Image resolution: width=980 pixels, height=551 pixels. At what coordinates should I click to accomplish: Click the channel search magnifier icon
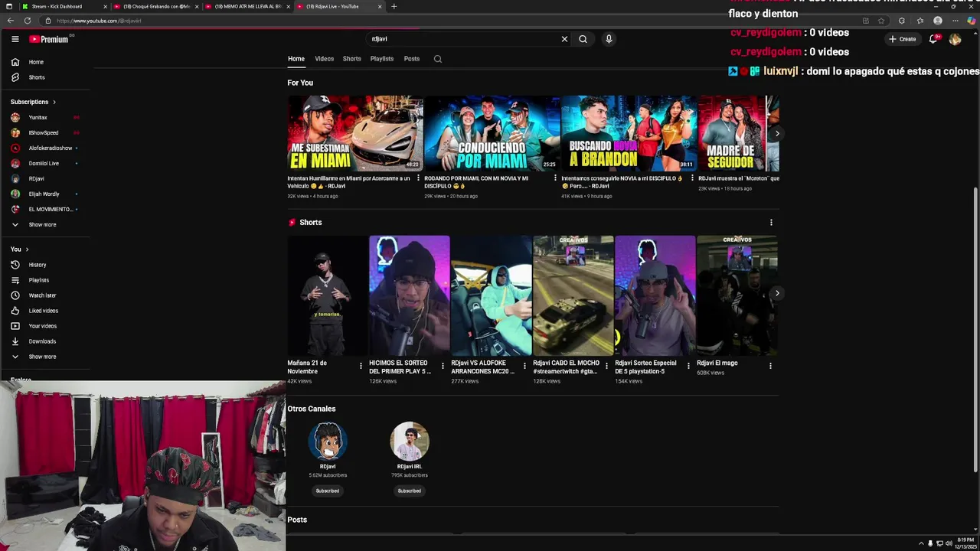(438, 59)
